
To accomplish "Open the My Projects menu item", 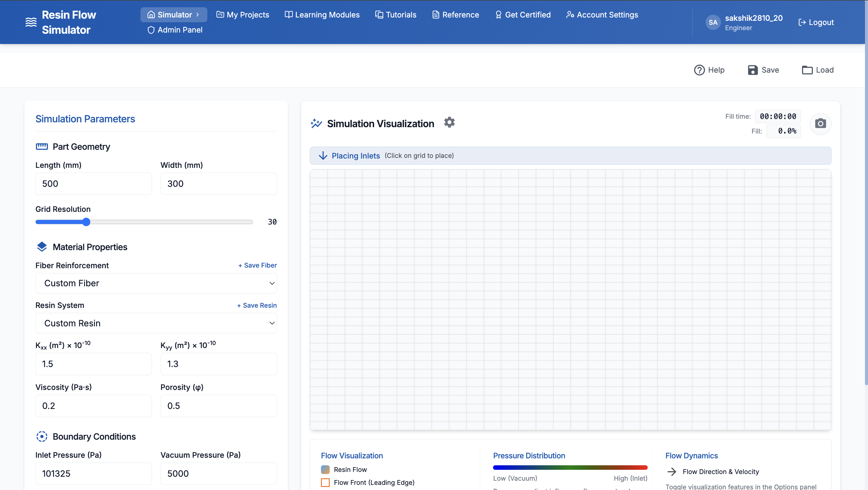I will (243, 15).
